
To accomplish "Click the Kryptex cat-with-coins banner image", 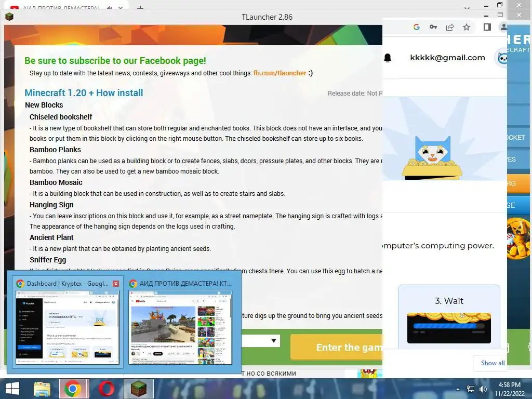I will (x=445, y=138).
